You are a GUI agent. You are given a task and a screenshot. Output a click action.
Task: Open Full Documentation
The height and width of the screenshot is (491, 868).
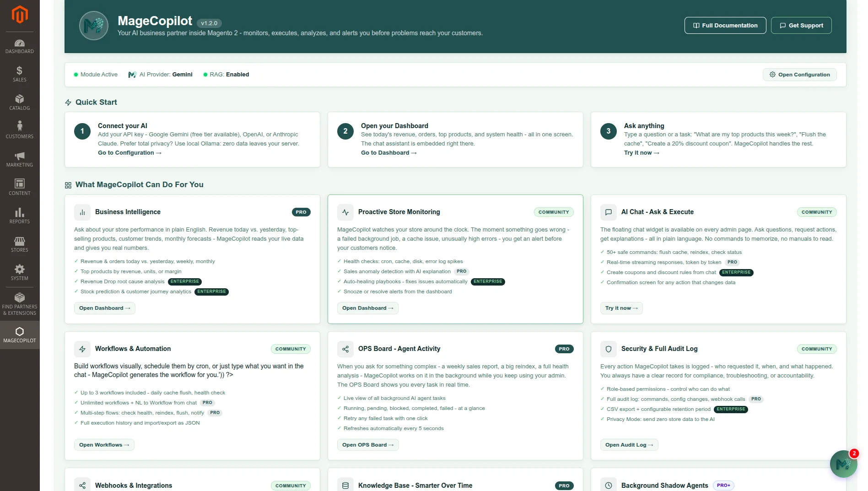pos(725,26)
